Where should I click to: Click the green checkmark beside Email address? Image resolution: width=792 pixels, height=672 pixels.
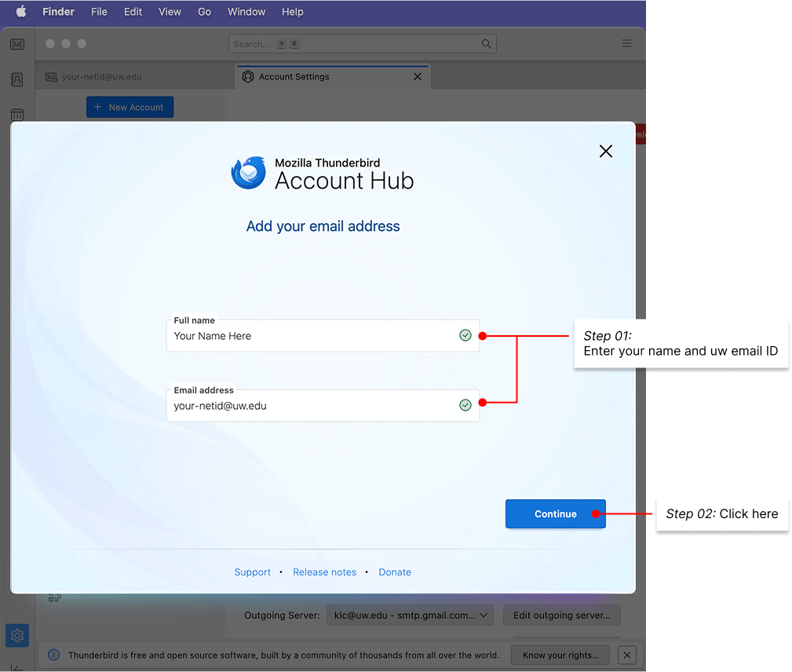465,405
